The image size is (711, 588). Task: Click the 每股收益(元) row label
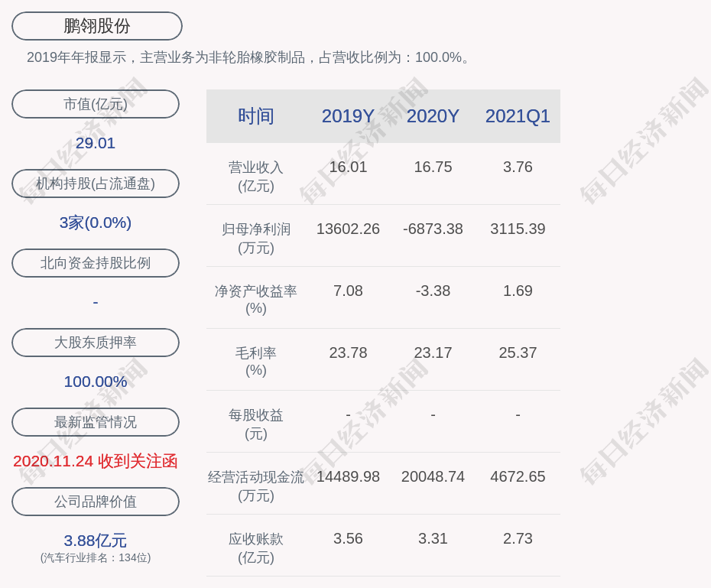coord(256,424)
